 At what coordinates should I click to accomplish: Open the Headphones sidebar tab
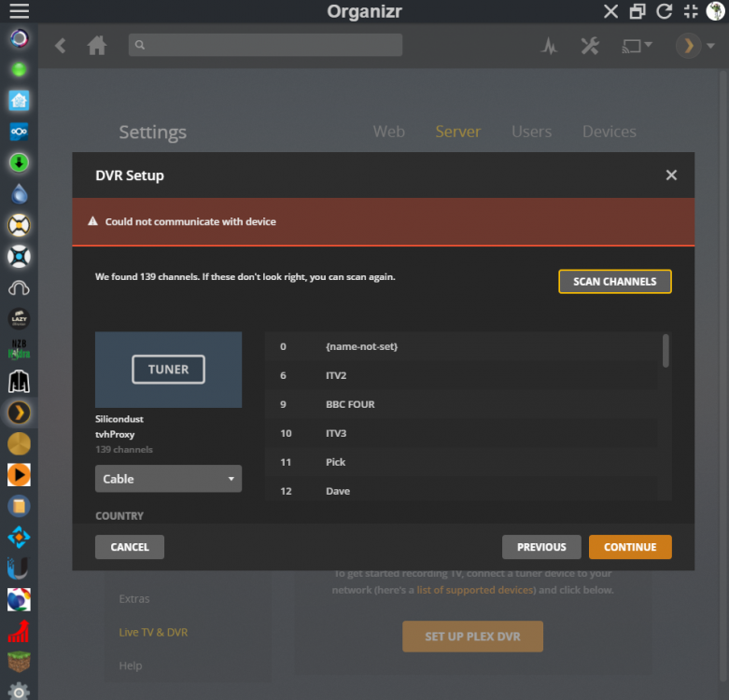tap(19, 288)
